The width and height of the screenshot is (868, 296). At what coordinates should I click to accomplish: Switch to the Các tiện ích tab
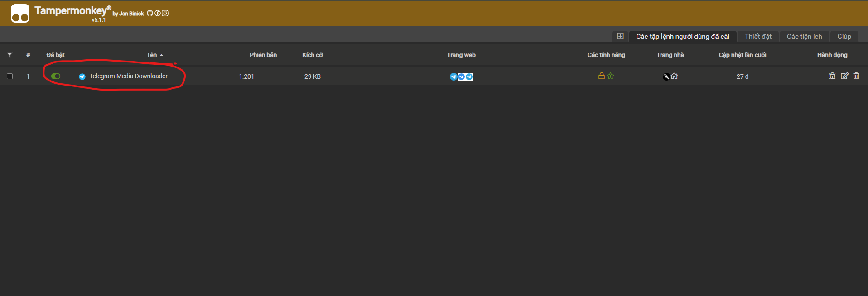pyautogui.click(x=804, y=37)
